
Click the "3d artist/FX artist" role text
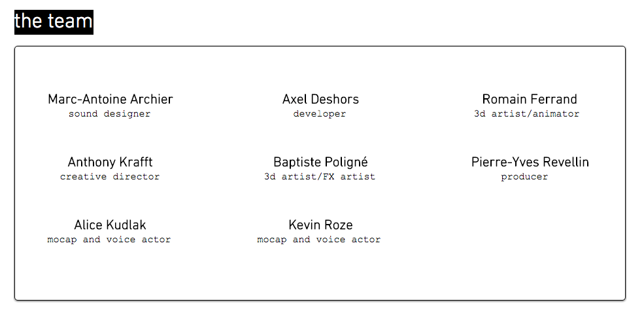click(320, 177)
